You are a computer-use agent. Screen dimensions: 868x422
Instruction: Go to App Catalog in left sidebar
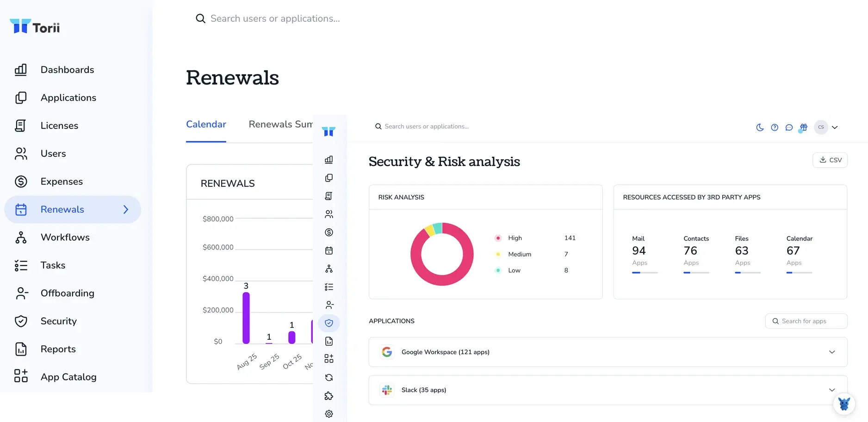point(68,377)
